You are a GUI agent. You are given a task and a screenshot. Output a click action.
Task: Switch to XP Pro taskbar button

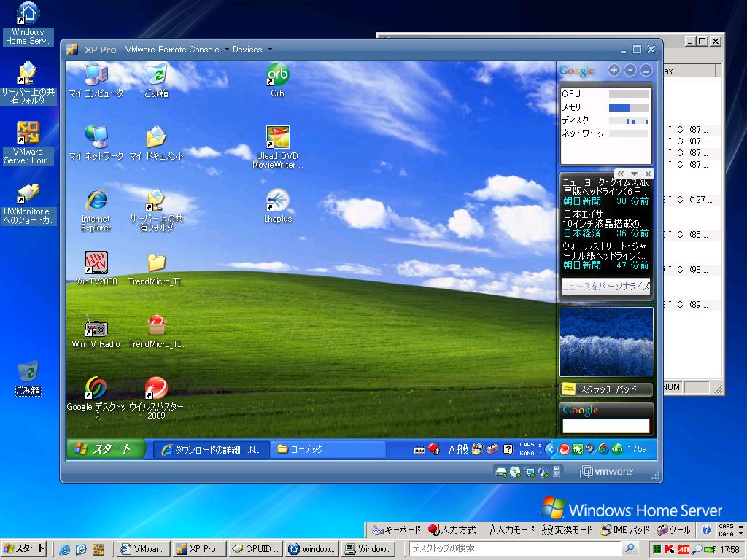(x=198, y=548)
